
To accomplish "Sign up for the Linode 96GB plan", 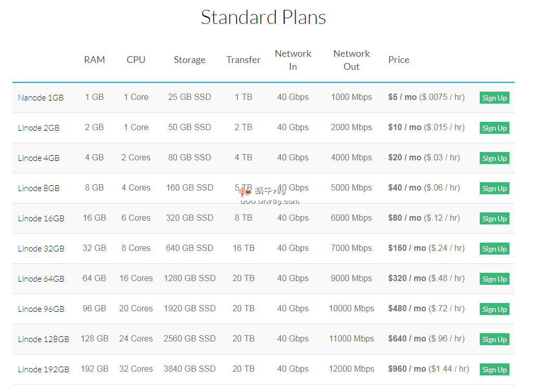I will point(494,309).
